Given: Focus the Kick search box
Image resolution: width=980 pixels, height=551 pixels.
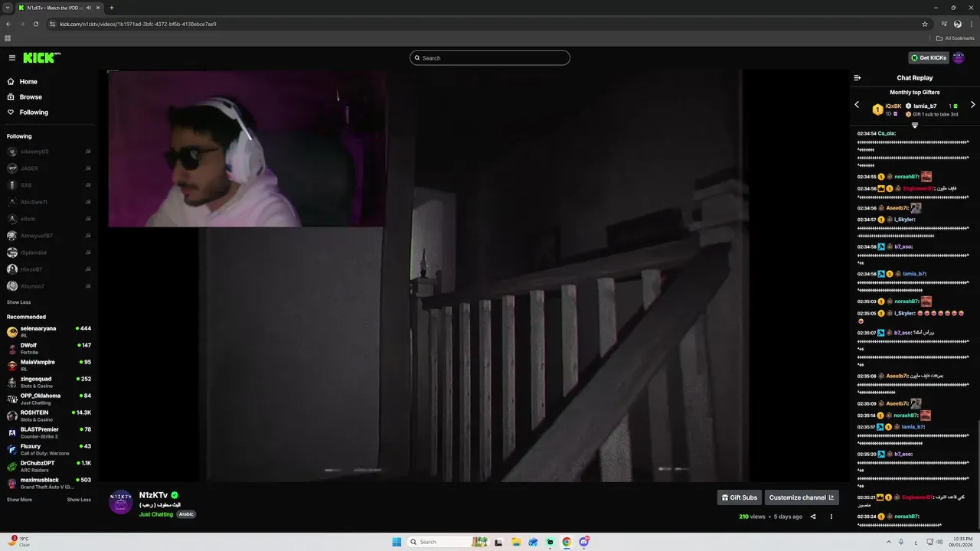Looking at the screenshot, I should (x=490, y=58).
